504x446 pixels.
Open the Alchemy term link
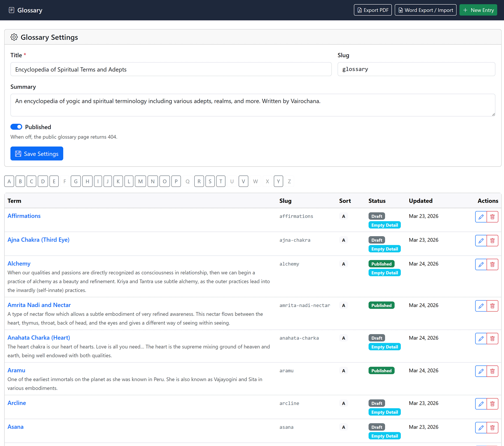tap(19, 264)
